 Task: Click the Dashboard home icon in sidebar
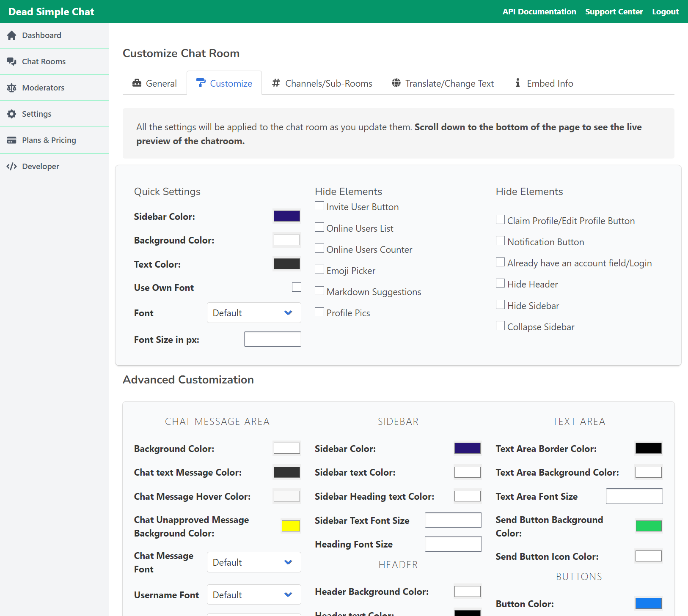point(12,35)
